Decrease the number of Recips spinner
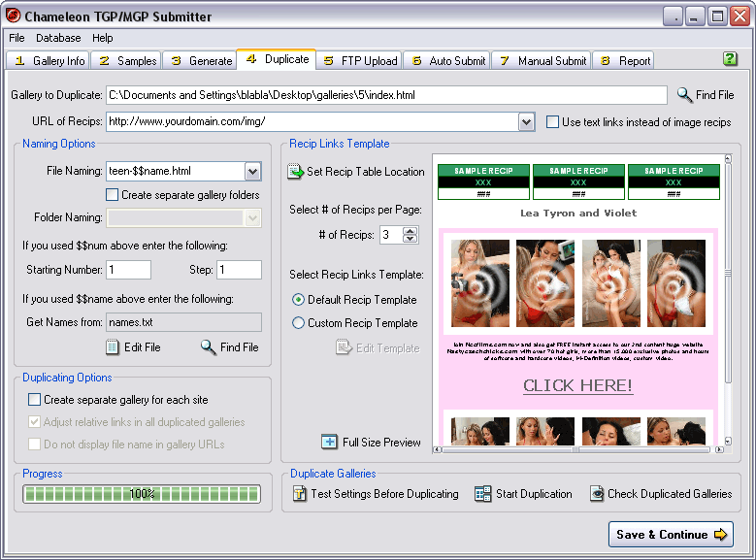 tap(411, 239)
